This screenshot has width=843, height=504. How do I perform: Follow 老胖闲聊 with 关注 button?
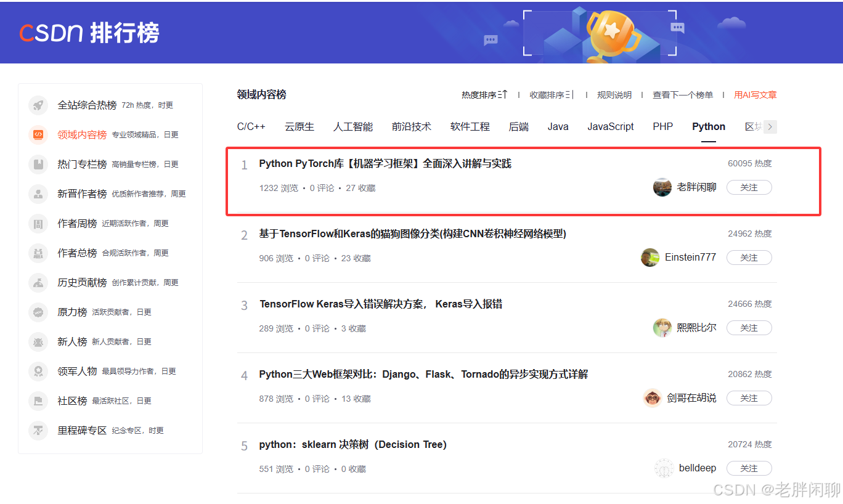tap(749, 187)
